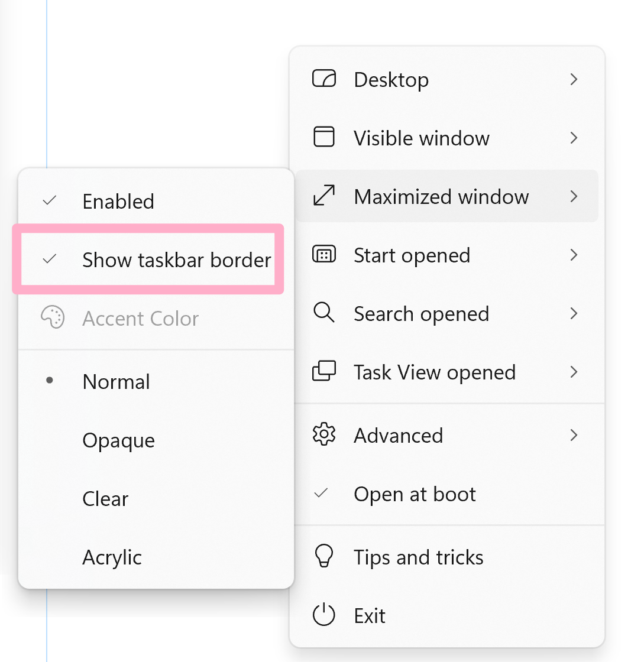Click the Accent Color palette swatch
Screen dimensions: 644x662
pos(53,318)
